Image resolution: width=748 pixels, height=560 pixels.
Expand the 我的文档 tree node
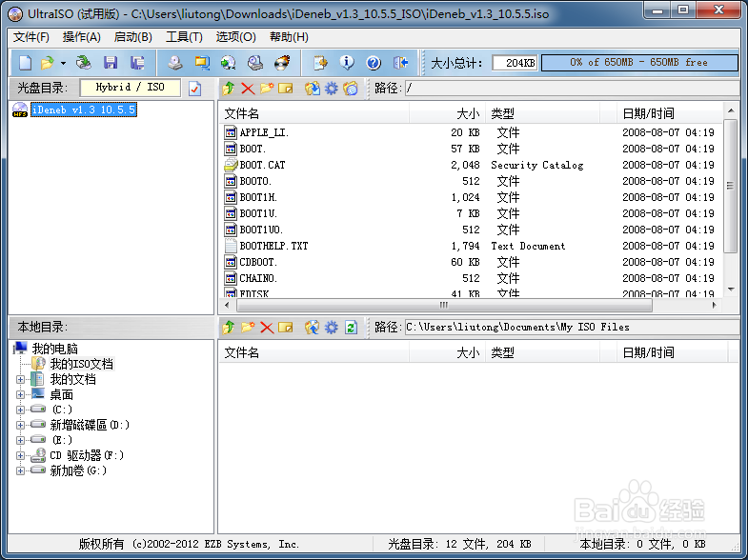click(x=20, y=379)
